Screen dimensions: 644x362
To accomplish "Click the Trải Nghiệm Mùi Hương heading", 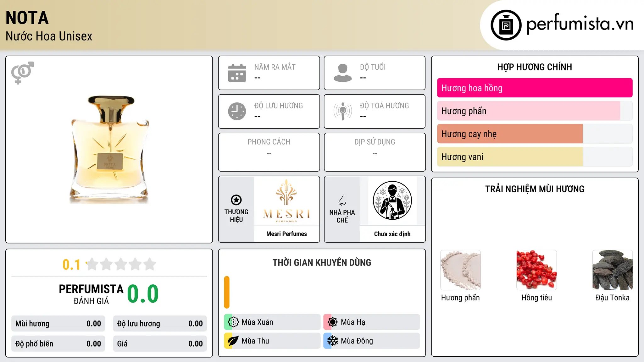I will pyautogui.click(x=535, y=189).
